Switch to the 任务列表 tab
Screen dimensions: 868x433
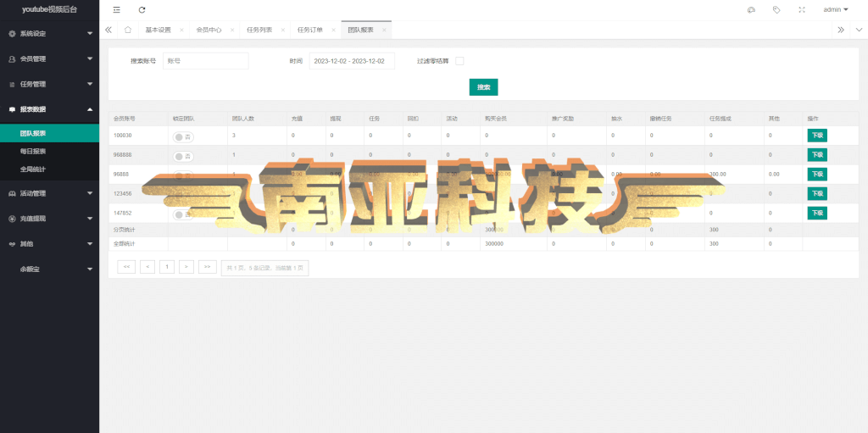pos(259,30)
